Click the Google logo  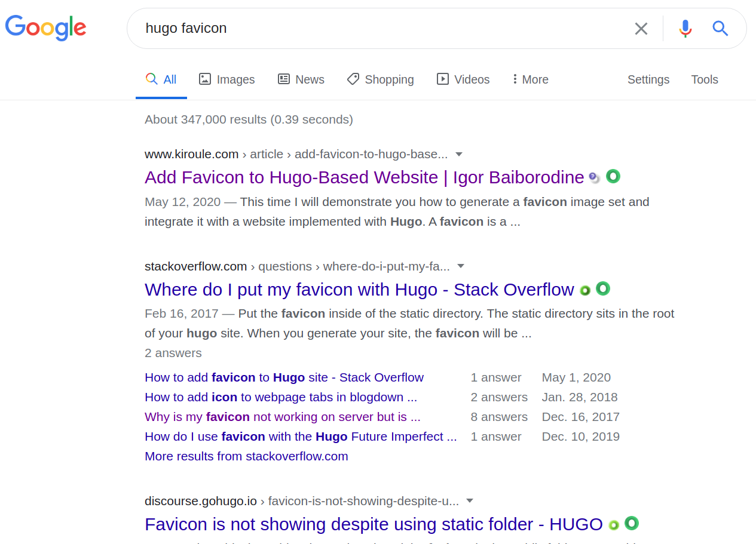(46, 27)
